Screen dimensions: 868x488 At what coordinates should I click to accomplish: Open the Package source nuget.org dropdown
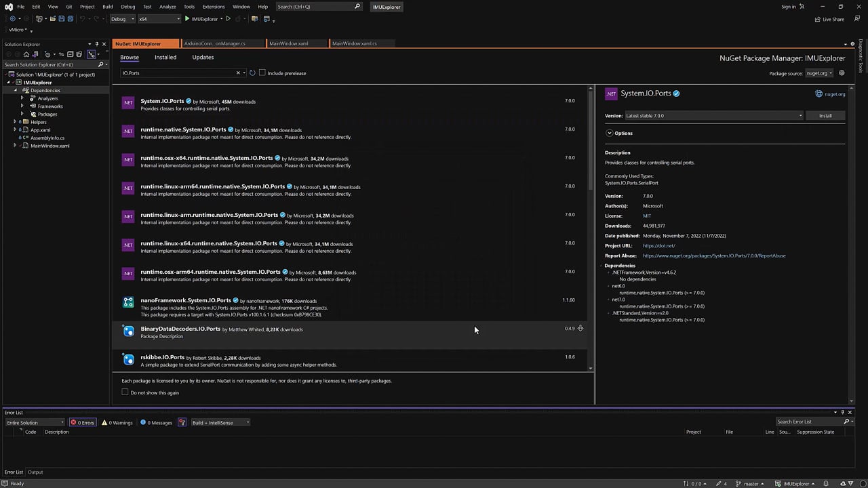819,73
